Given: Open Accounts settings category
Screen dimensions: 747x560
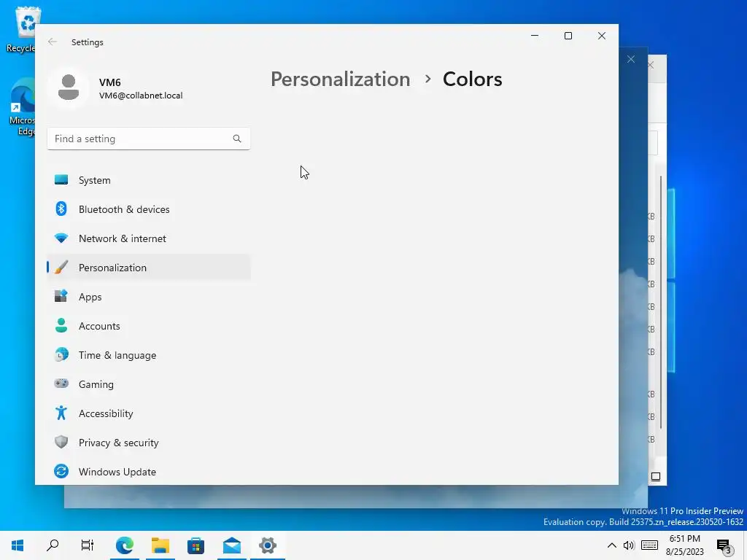Looking at the screenshot, I should coord(149,326).
